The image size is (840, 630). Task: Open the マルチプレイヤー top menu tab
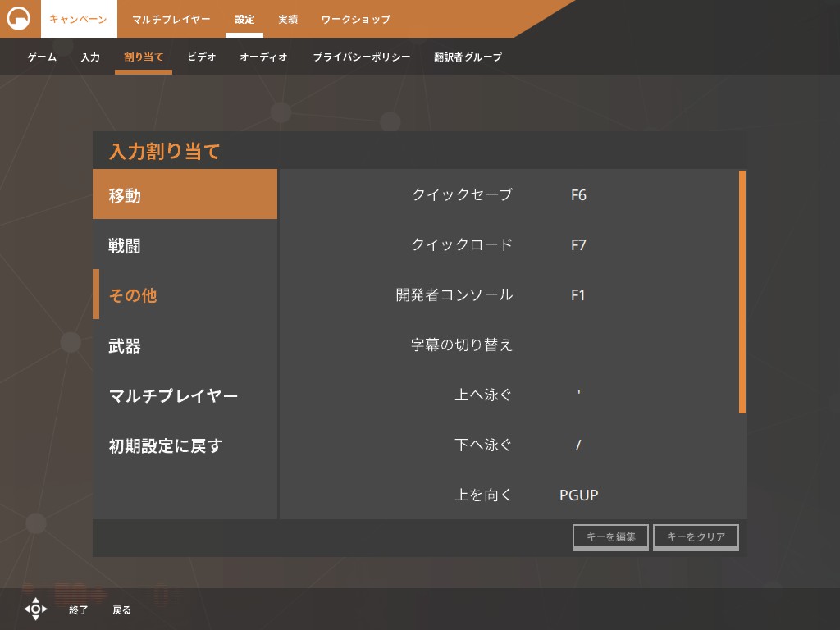click(x=171, y=20)
